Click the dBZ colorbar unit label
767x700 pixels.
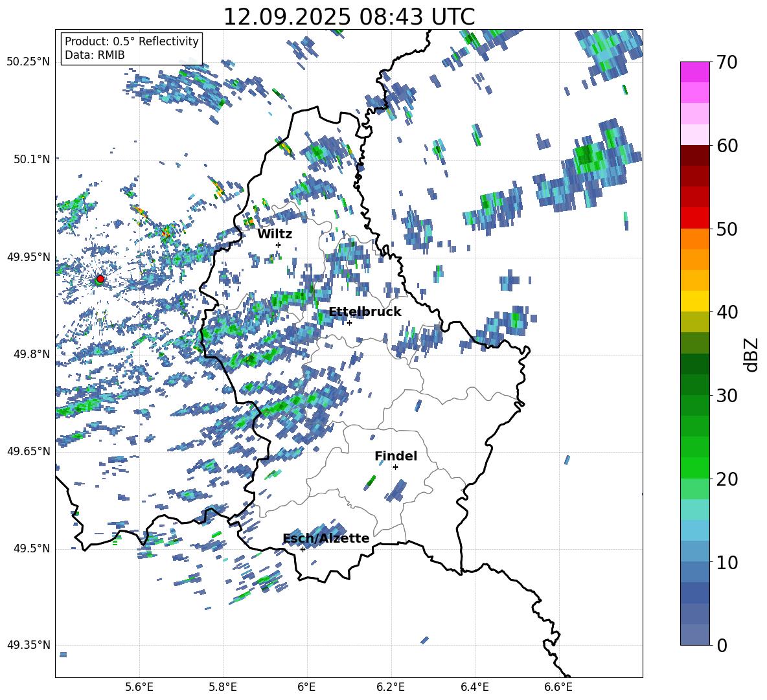752,354
